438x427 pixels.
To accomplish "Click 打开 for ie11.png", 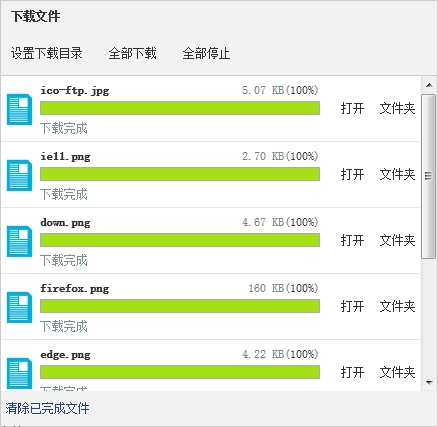I will [352, 174].
